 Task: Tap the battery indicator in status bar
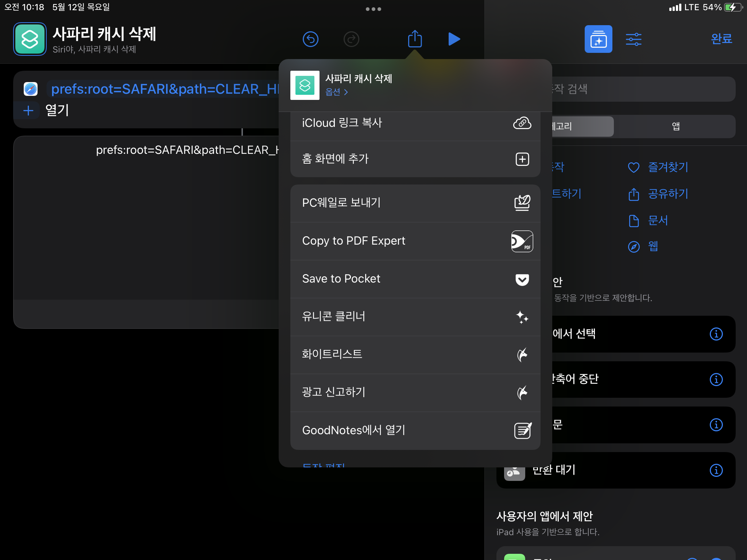click(734, 7)
